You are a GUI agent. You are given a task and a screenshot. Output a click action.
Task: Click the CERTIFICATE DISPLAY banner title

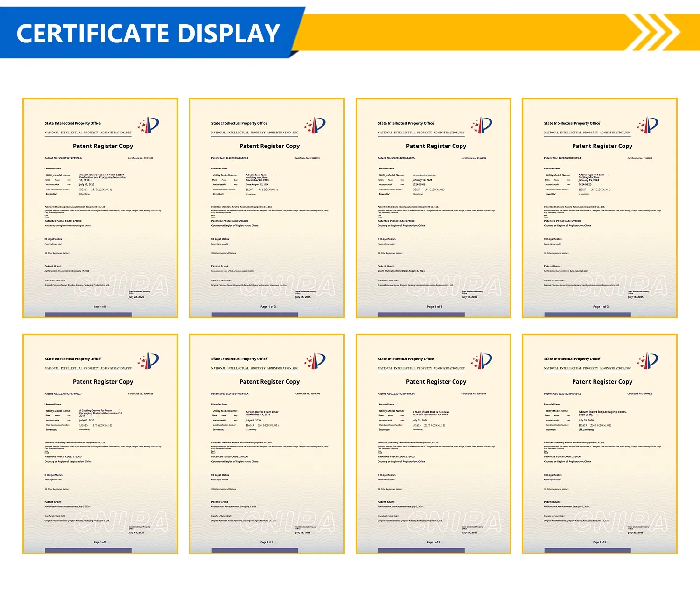click(x=148, y=34)
